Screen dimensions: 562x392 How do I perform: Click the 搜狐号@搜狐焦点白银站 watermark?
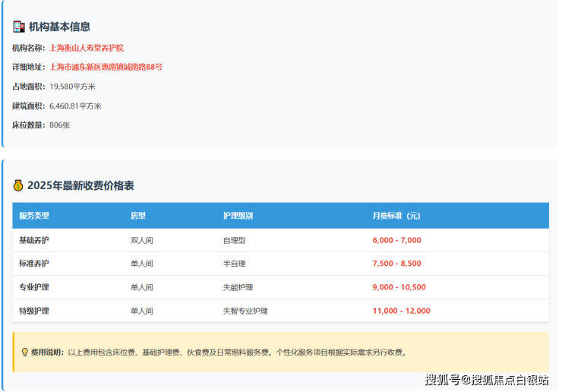487,380
